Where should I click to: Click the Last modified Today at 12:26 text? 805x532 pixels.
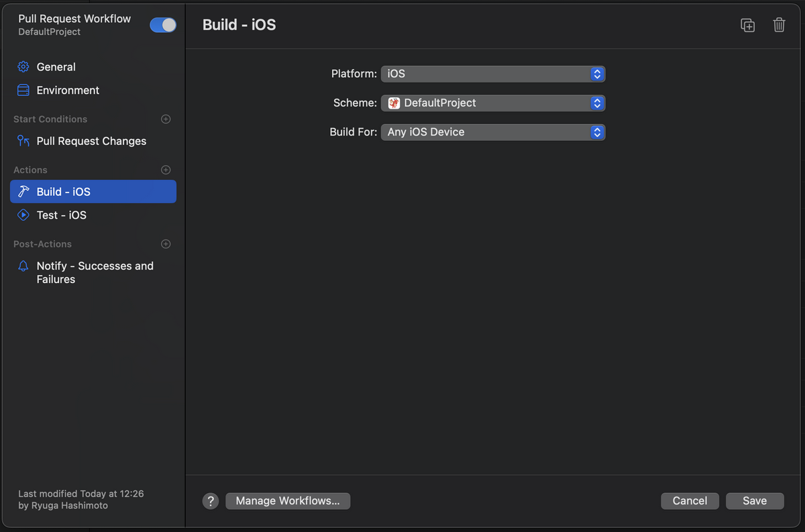pyautogui.click(x=81, y=494)
